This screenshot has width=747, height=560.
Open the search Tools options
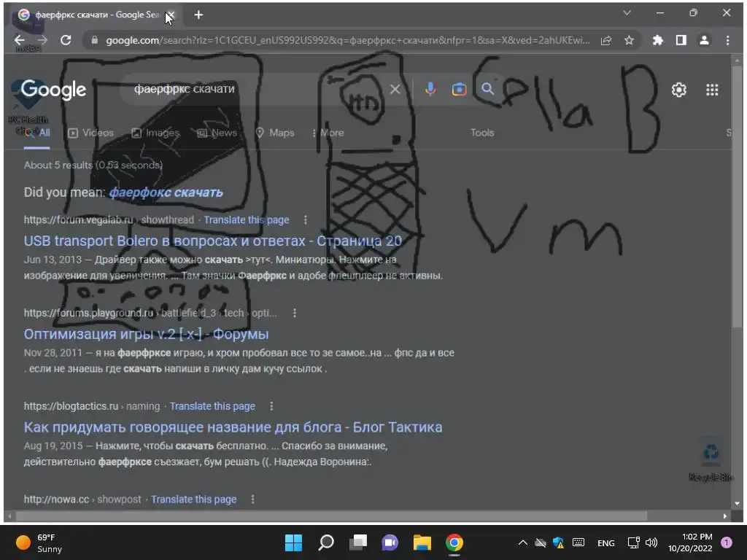[x=482, y=133]
